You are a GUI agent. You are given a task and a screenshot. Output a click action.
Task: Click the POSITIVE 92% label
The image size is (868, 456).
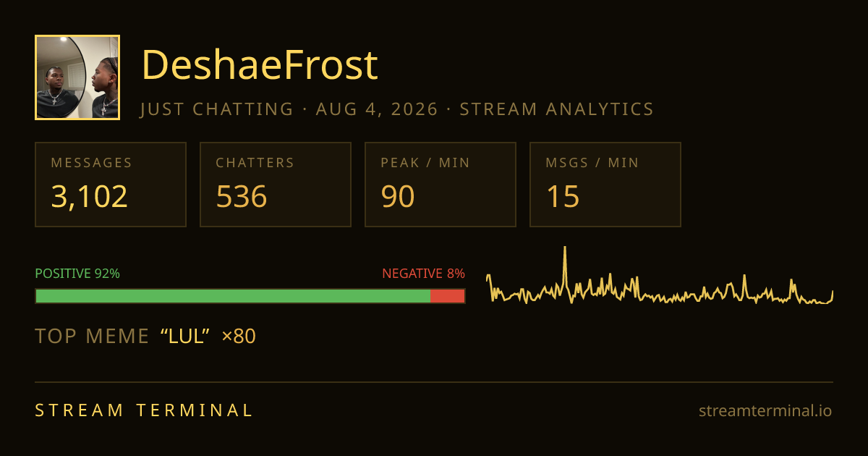(x=77, y=274)
